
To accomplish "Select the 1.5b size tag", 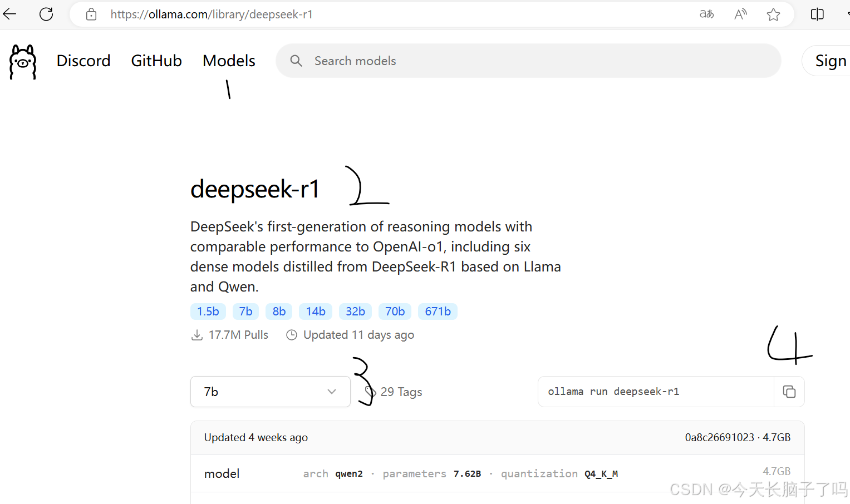I will (208, 312).
